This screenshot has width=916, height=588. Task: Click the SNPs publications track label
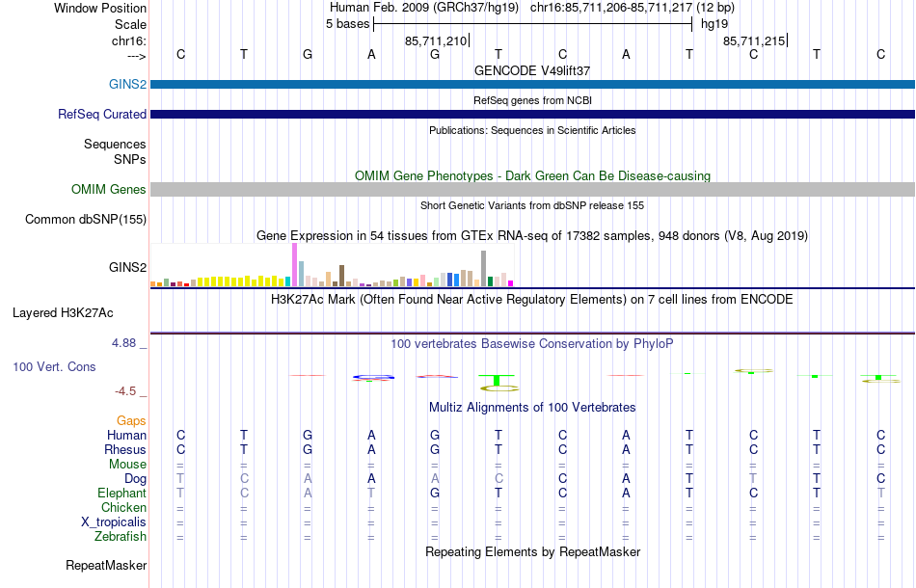[130, 159]
